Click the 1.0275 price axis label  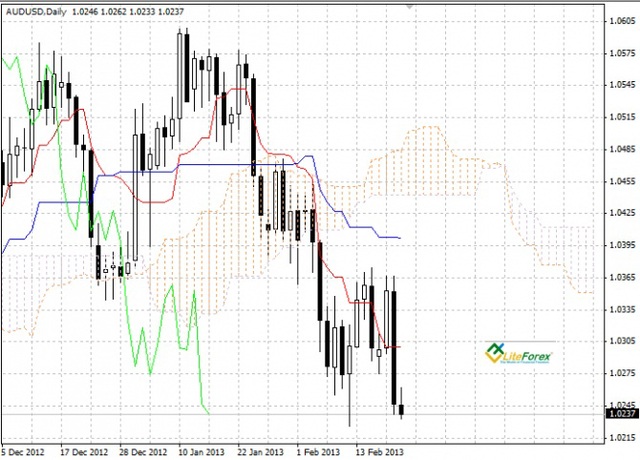click(x=622, y=373)
